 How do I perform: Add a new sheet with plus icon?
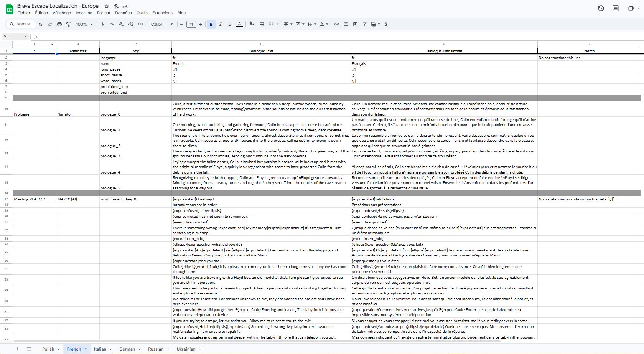[17, 349]
